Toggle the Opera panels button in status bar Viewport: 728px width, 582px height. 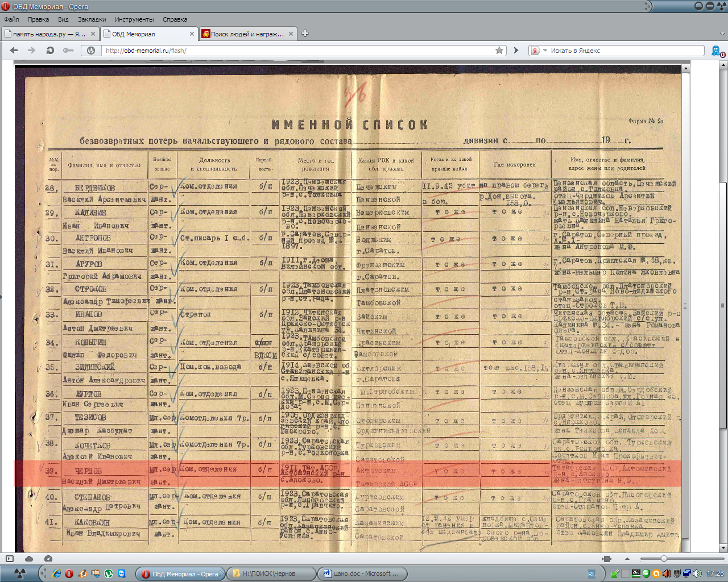click(x=9, y=559)
